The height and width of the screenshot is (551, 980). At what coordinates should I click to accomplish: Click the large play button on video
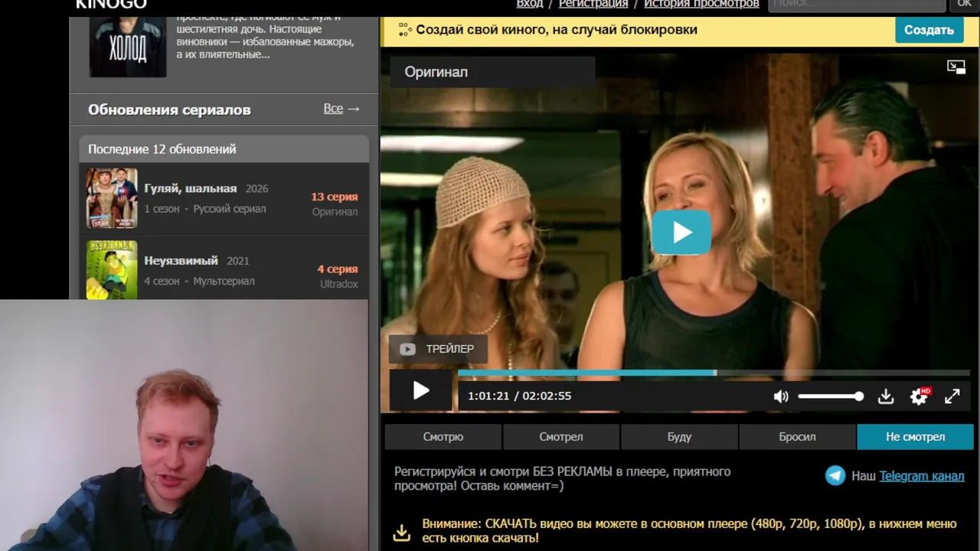681,233
